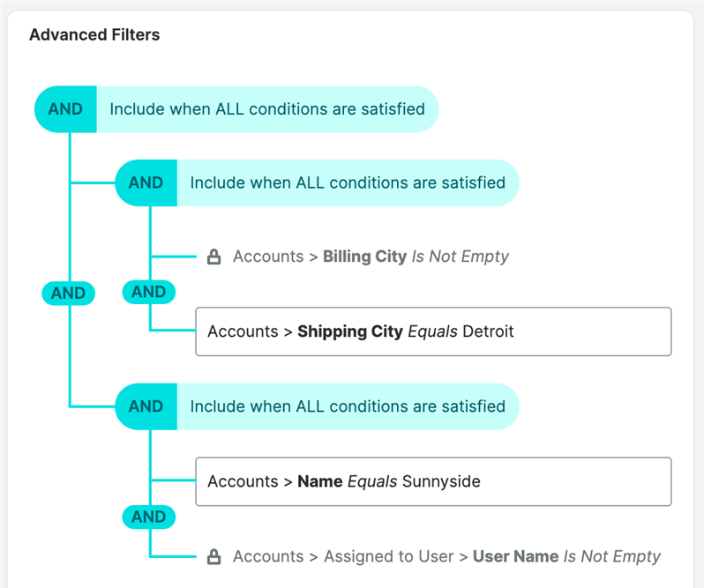The height and width of the screenshot is (588, 704).
Task: Click the User Name Is Not Empty condition
Action: (446, 556)
